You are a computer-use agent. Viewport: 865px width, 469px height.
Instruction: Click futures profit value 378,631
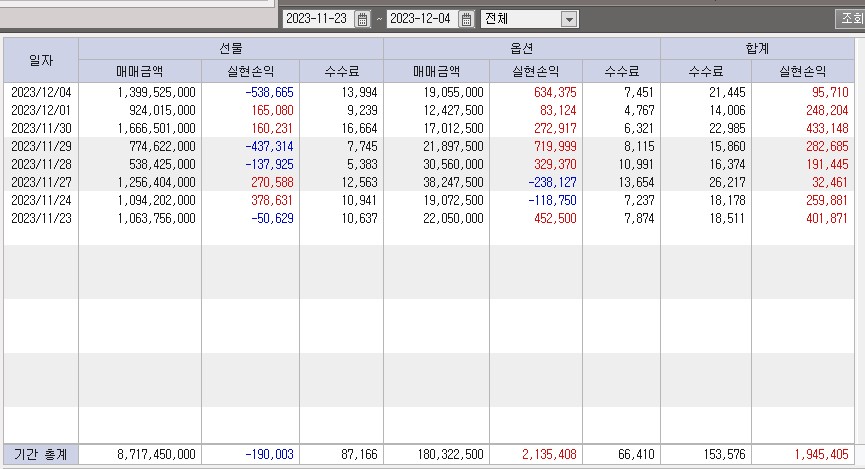[x=273, y=200]
